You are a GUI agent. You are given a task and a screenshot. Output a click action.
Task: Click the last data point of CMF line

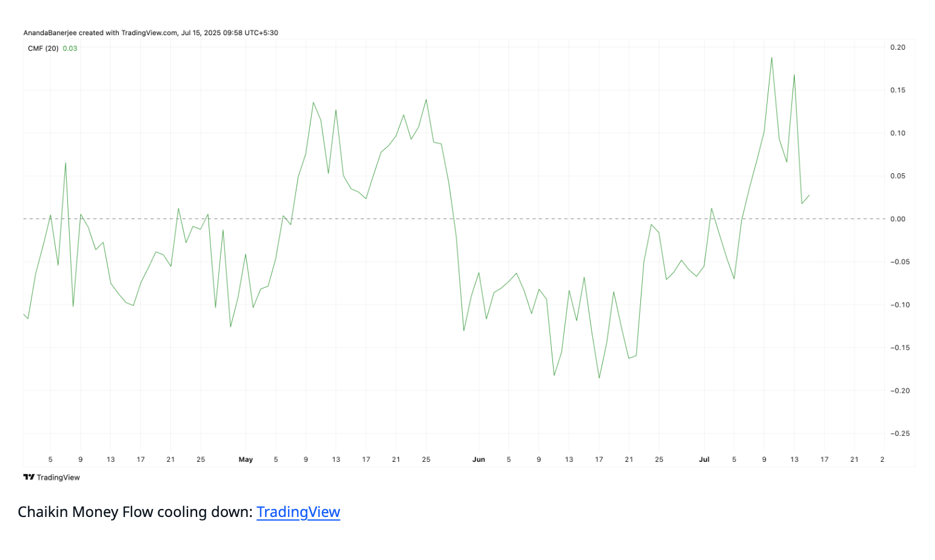[x=809, y=195]
